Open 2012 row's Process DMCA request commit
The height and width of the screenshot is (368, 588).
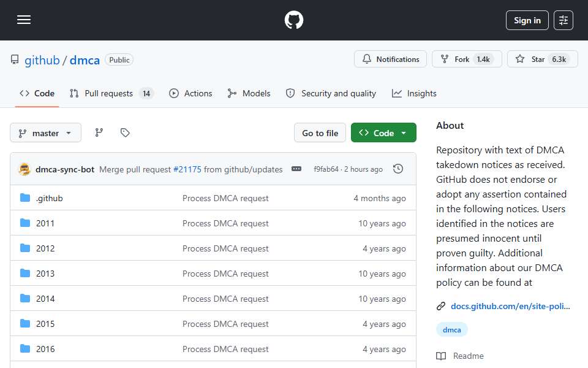(225, 248)
